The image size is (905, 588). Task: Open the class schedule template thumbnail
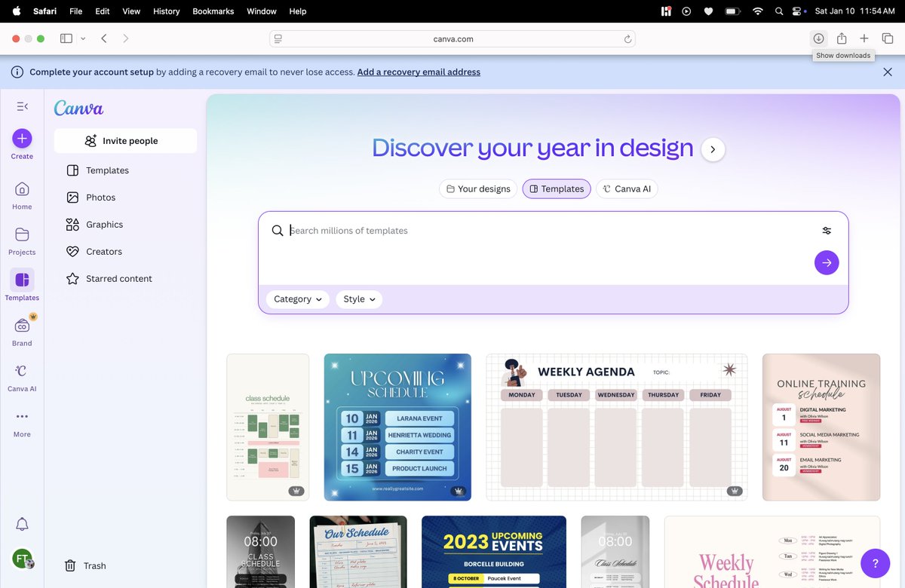click(268, 427)
